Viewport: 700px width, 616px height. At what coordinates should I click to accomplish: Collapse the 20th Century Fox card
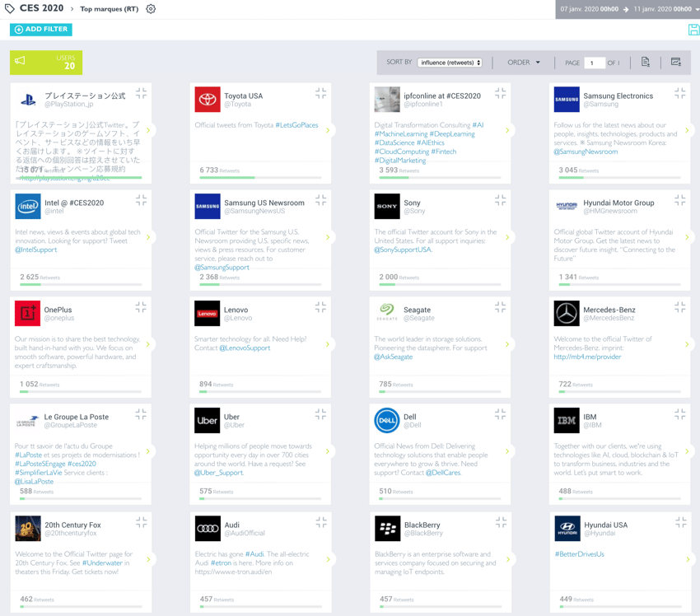coord(142,522)
